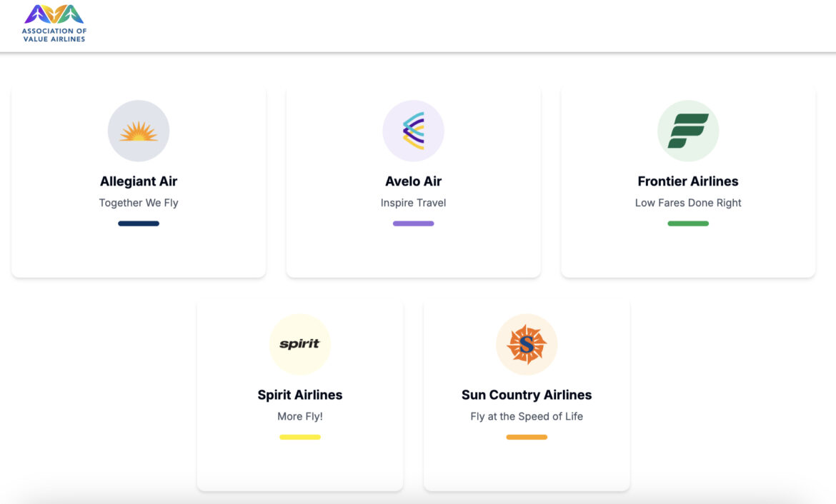Click the Sun Country compass logo
Viewport: 836px width, 504px height.
pos(527,344)
